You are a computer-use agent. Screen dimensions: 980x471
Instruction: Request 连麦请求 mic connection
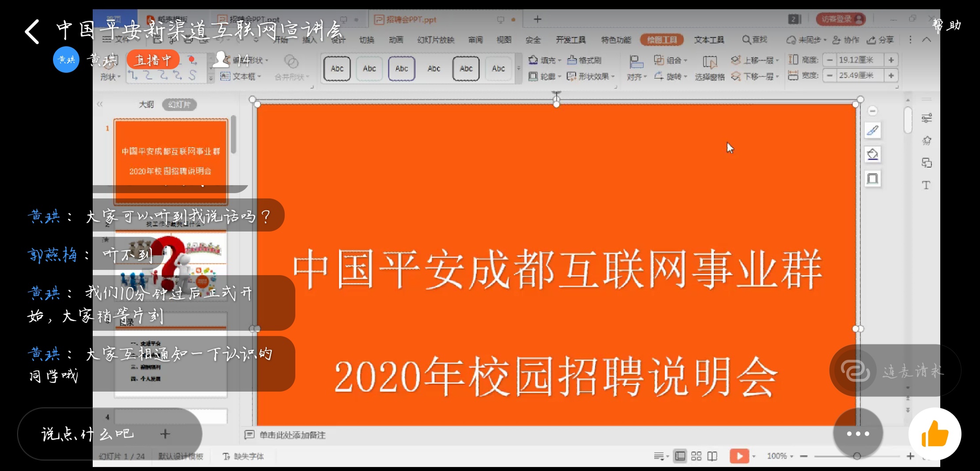(895, 370)
